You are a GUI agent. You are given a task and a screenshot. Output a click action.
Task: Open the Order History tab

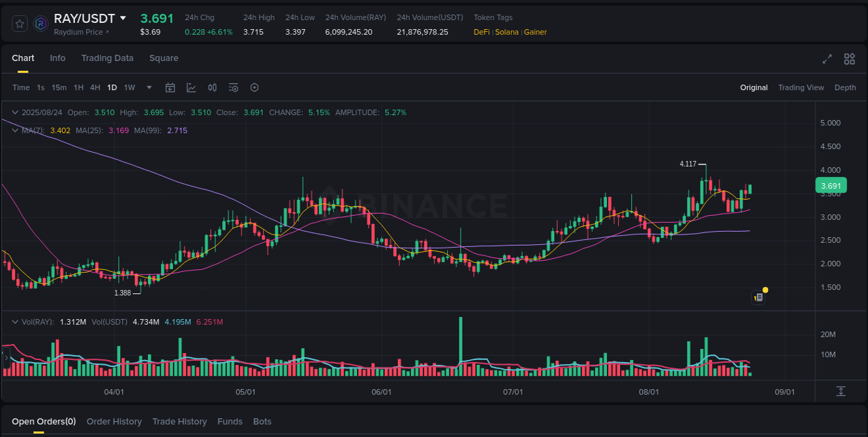114,421
